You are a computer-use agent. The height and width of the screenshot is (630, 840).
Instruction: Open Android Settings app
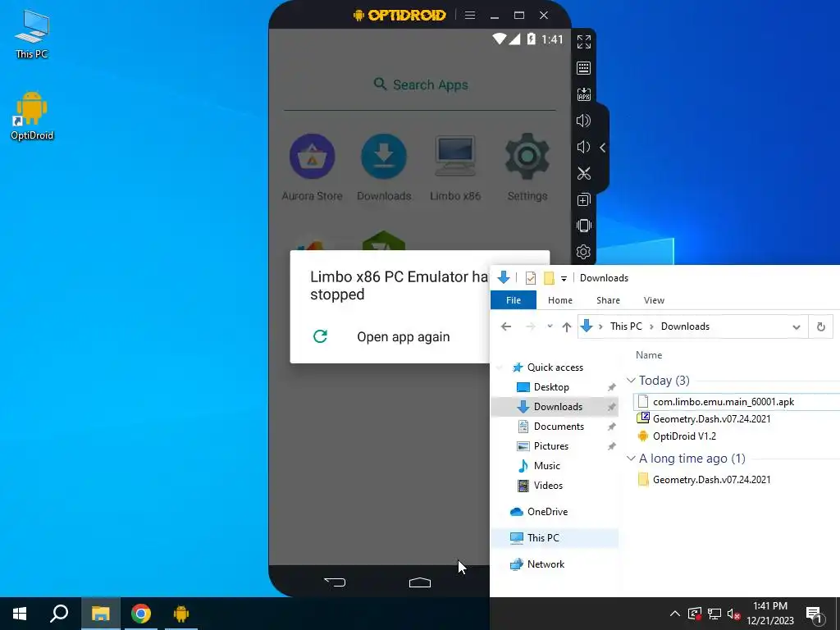click(x=527, y=167)
